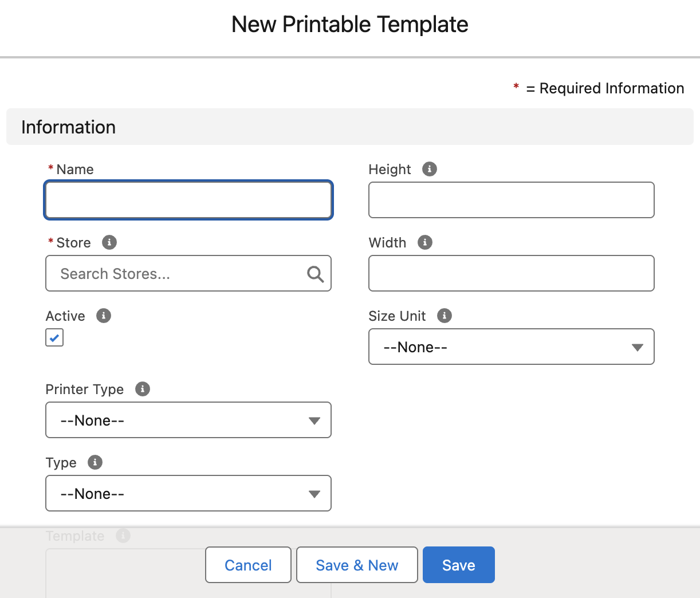Screen dimensions: 700x598
Task: Click the Printer Type info icon
Action: coord(142,389)
